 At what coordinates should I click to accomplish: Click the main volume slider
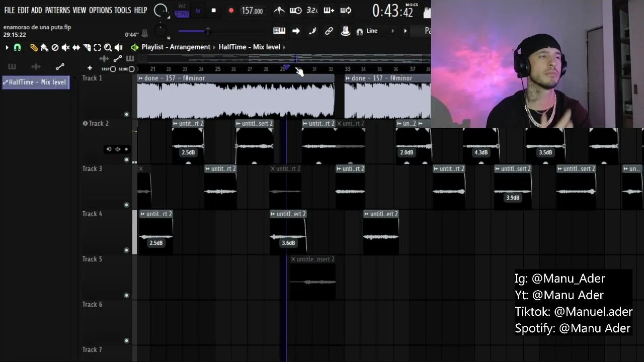coord(194,31)
